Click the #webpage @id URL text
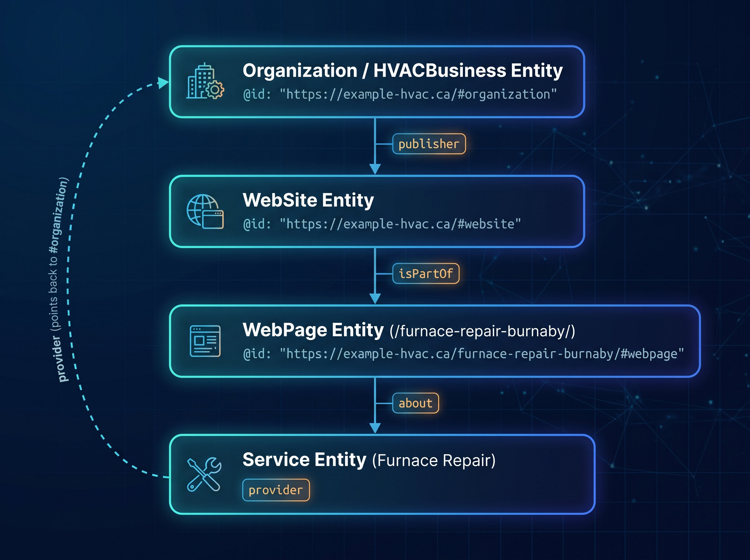 [464, 354]
